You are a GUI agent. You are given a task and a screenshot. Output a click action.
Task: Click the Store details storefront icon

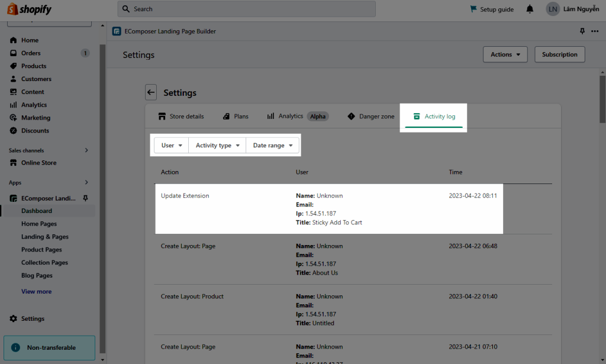[162, 117]
